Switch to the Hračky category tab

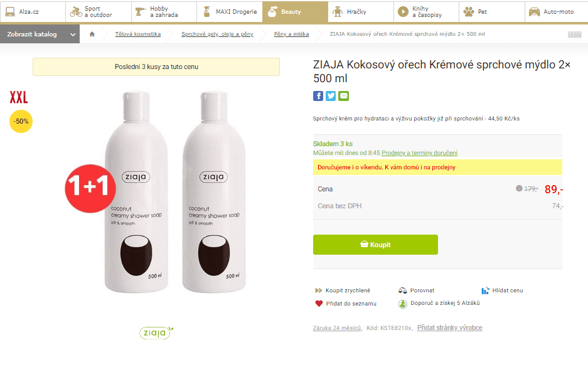[361, 12]
